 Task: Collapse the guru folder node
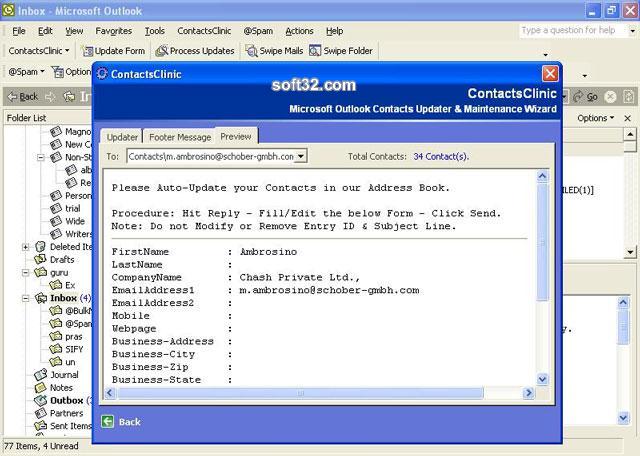coord(25,272)
